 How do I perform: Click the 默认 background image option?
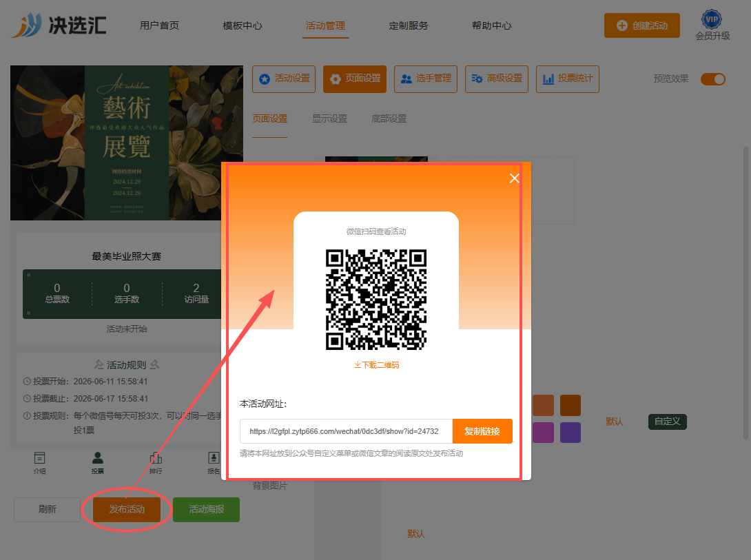[416, 534]
